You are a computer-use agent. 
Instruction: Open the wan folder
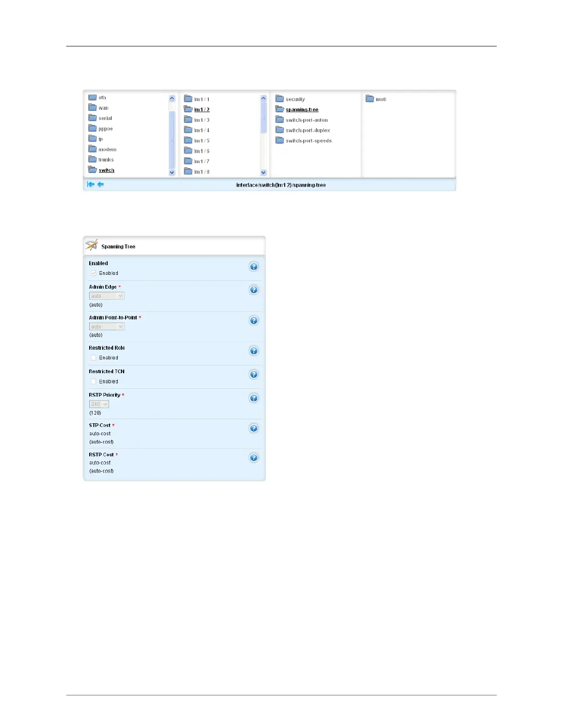tap(98, 108)
